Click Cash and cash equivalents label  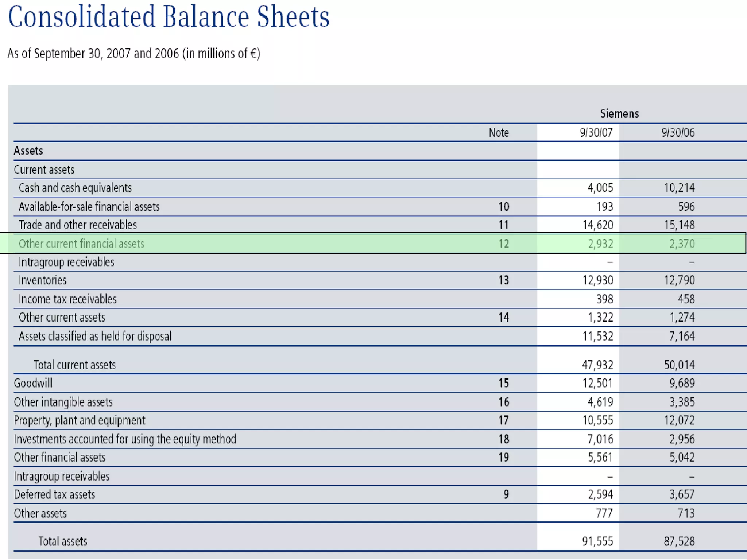coord(75,188)
